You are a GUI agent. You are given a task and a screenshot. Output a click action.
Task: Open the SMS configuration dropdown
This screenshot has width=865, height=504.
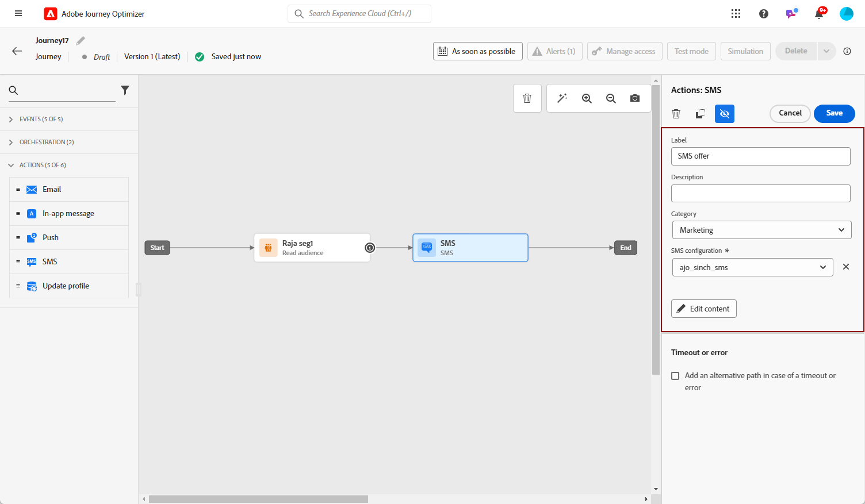coord(753,267)
